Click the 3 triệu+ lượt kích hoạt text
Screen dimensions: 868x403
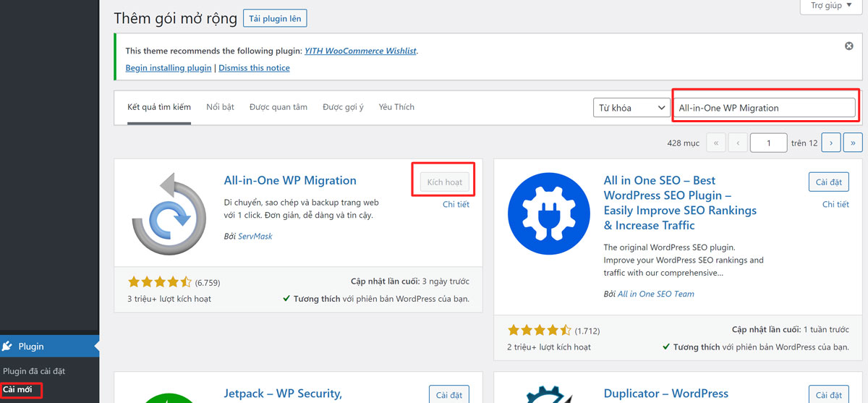(x=169, y=299)
